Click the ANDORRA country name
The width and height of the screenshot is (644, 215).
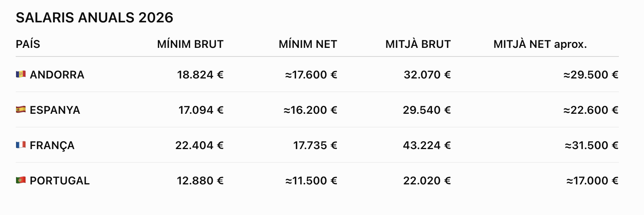(57, 75)
